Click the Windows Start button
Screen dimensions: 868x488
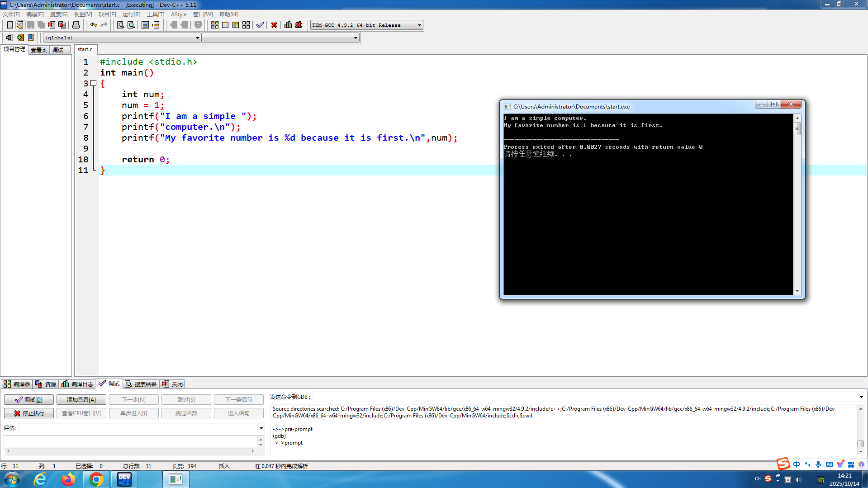click(12, 479)
